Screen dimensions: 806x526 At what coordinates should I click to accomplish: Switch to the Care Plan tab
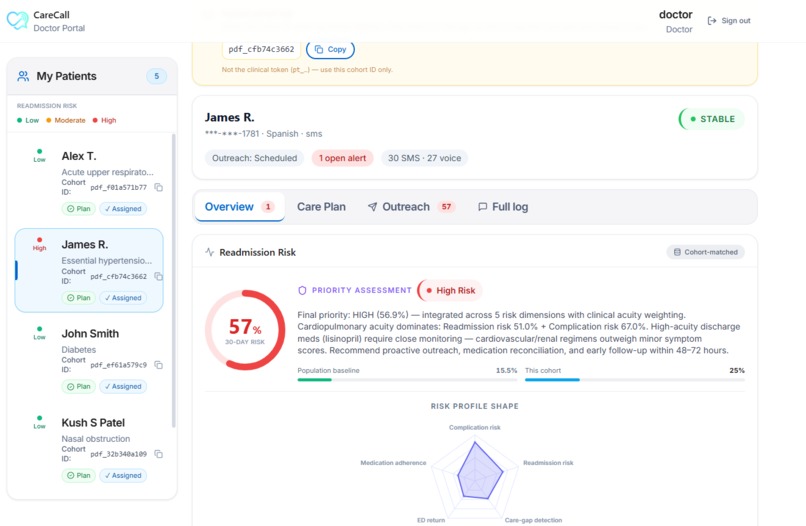[x=321, y=207]
